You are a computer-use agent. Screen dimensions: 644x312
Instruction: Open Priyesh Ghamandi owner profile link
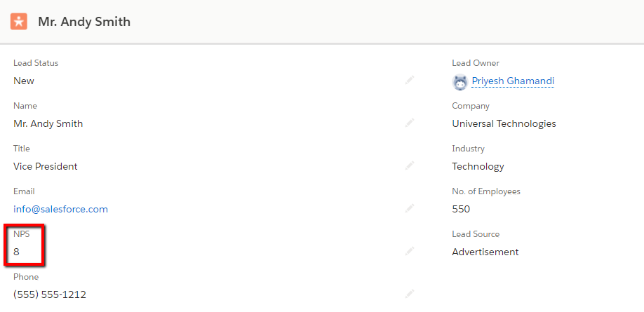coord(513,81)
